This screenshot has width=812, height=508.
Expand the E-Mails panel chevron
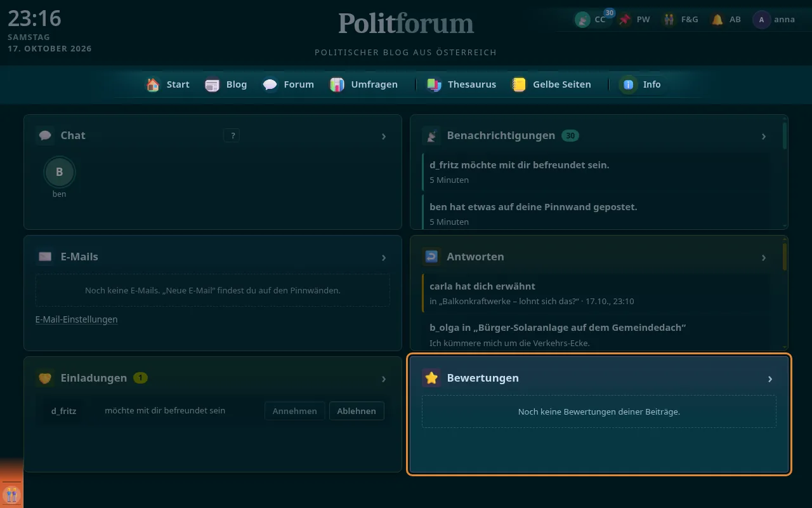click(x=384, y=257)
